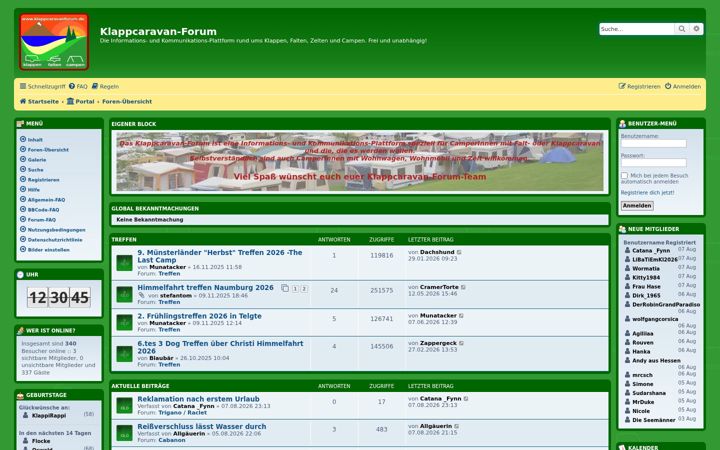Viewport: 720px width, 450px height.
Task: Click the 12 30 45 clock display
Action: click(x=59, y=298)
